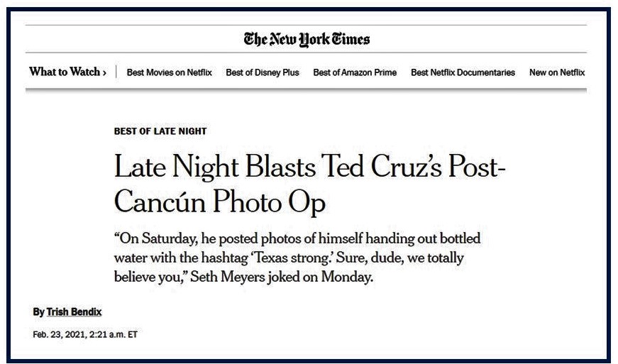Open Best Movies on Netflix
618x364 pixels.
tap(169, 72)
